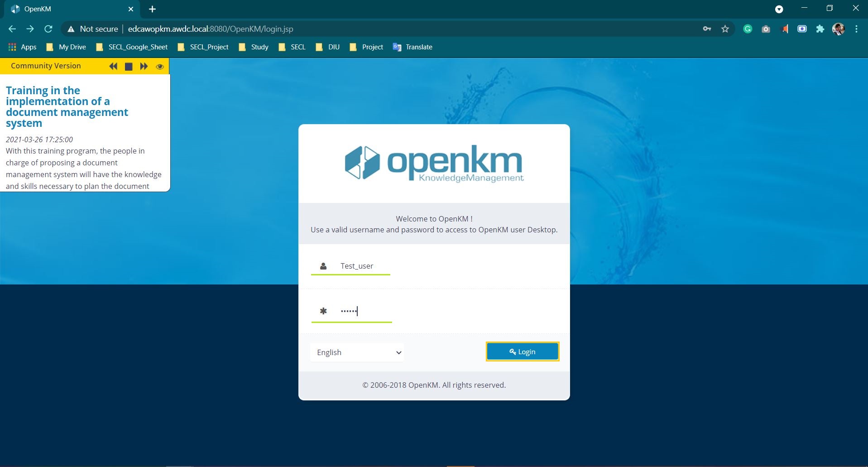
Task: Open the Grammarly extension icon
Action: point(748,29)
